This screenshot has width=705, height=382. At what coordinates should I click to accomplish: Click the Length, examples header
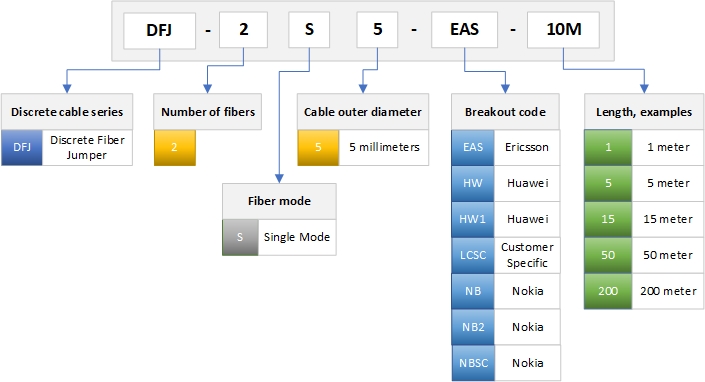644,112
